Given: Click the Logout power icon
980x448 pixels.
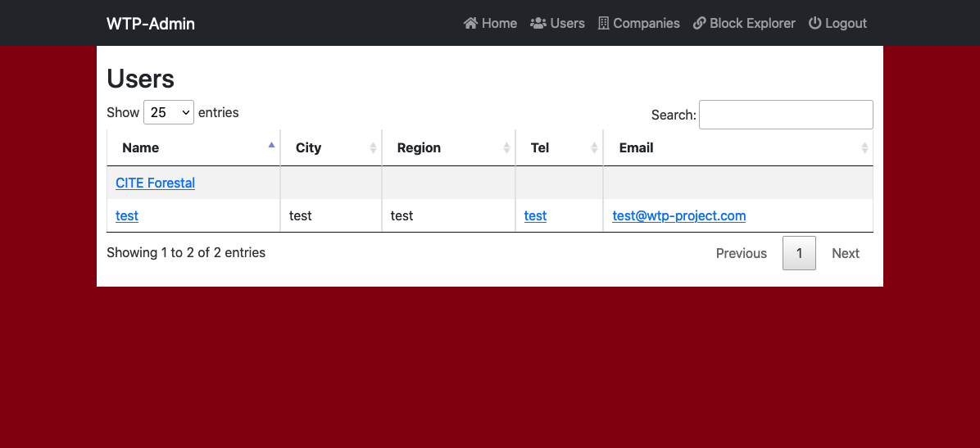Looking at the screenshot, I should click(x=814, y=23).
